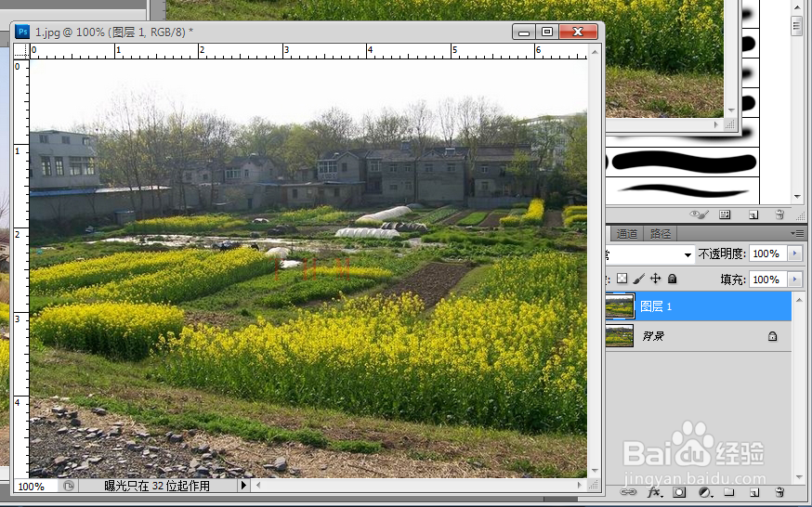Open the fx layer style menu

(x=655, y=492)
